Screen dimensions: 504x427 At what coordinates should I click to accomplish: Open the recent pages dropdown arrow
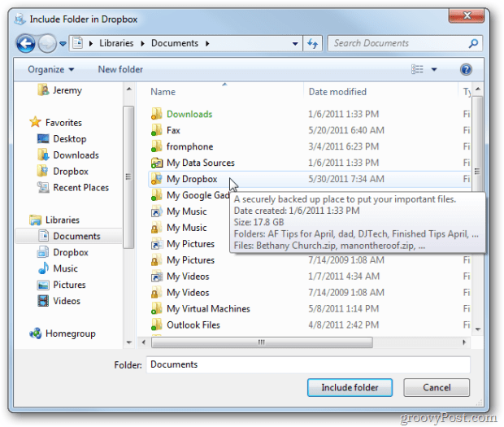(x=63, y=44)
